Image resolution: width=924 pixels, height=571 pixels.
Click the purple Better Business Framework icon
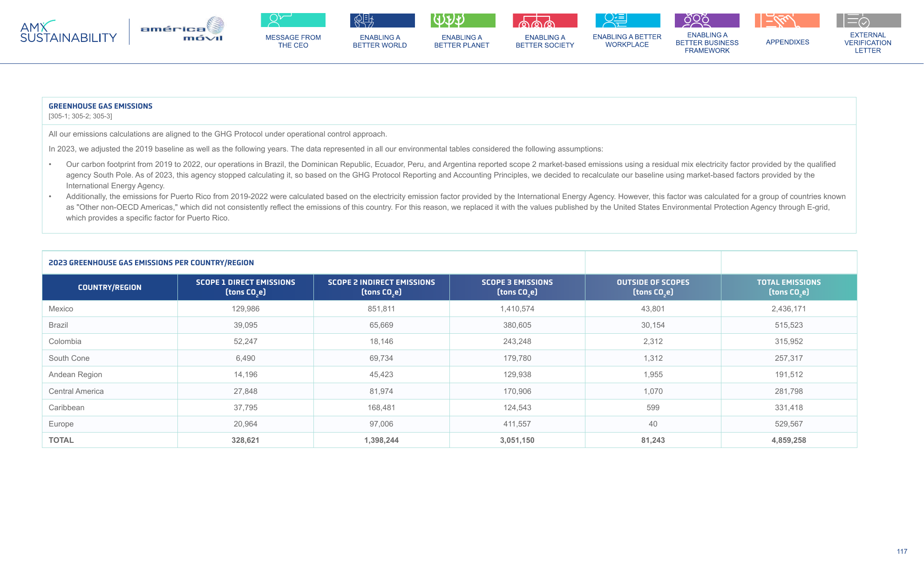(707, 20)
